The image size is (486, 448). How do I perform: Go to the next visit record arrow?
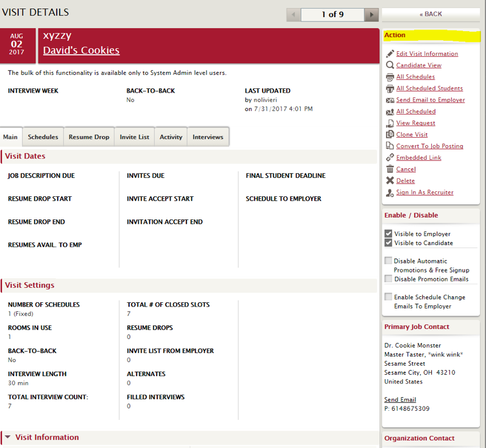coord(372,15)
